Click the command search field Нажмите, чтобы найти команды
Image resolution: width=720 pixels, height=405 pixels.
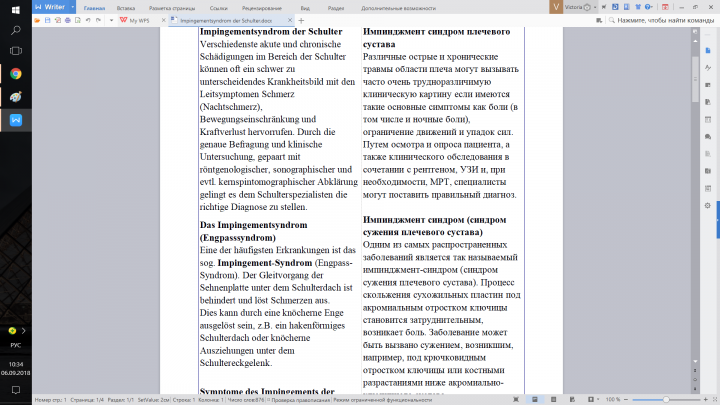point(662,20)
